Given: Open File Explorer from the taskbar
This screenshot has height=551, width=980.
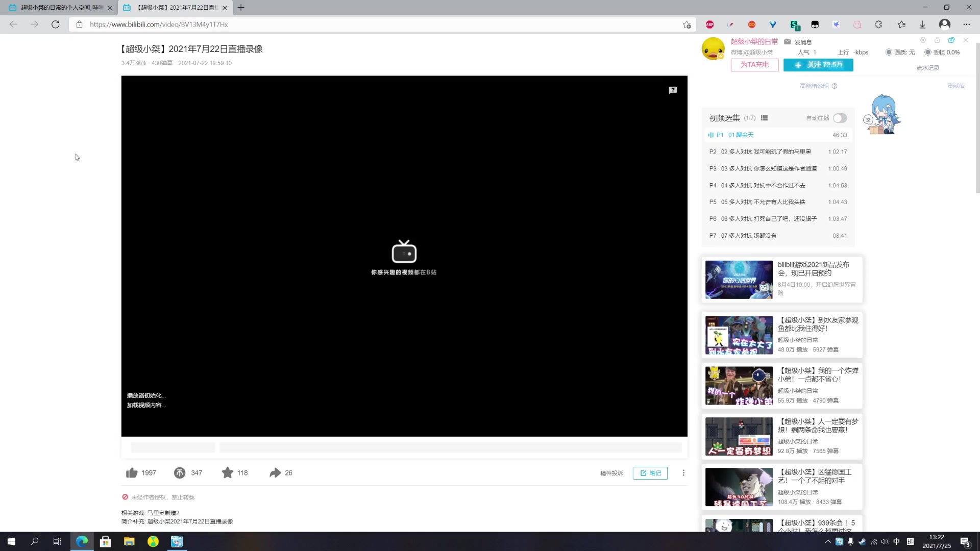Looking at the screenshot, I should pyautogui.click(x=129, y=541).
